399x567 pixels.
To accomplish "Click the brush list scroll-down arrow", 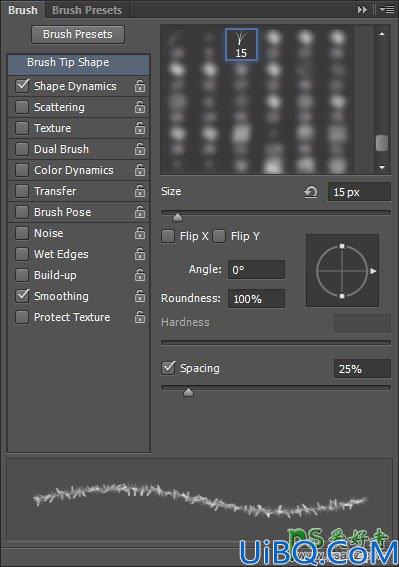I will coord(382,167).
